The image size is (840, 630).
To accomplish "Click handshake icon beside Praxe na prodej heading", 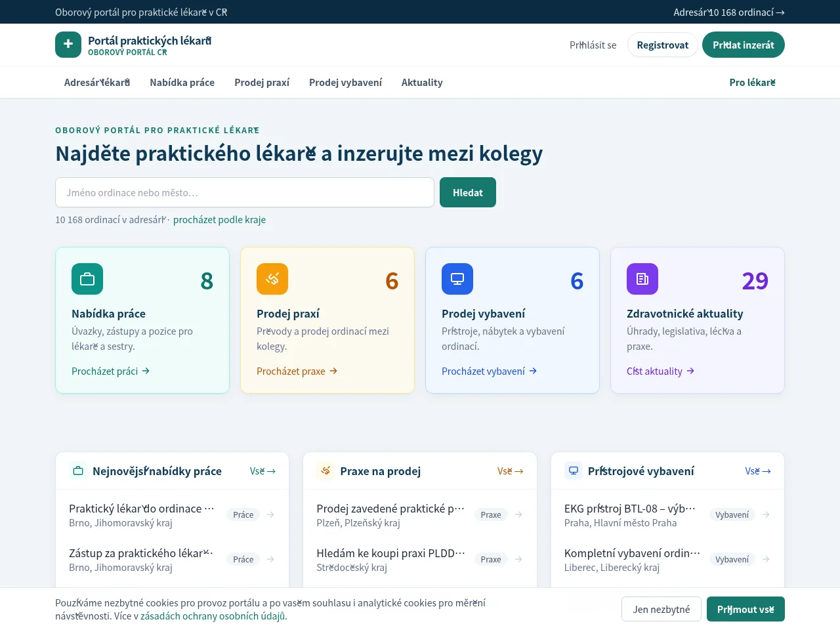I will point(325,471).
